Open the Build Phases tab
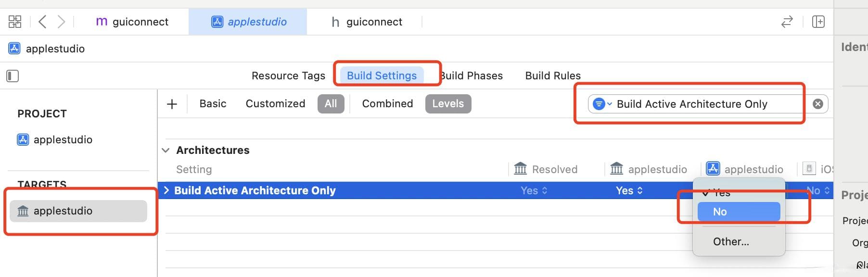The width and height of the screenshot is (868, 277). (x=472, y=76)
